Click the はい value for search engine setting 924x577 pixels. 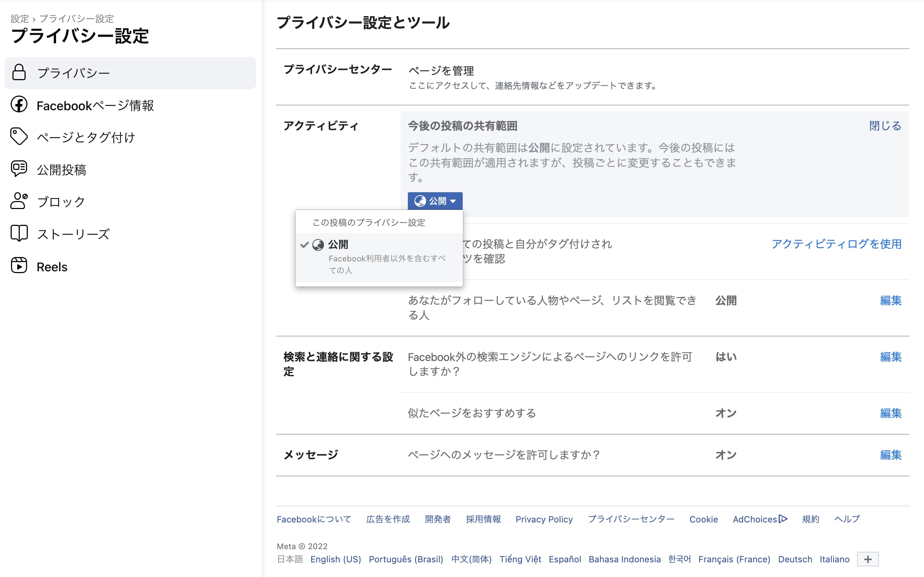click(726, 357)
